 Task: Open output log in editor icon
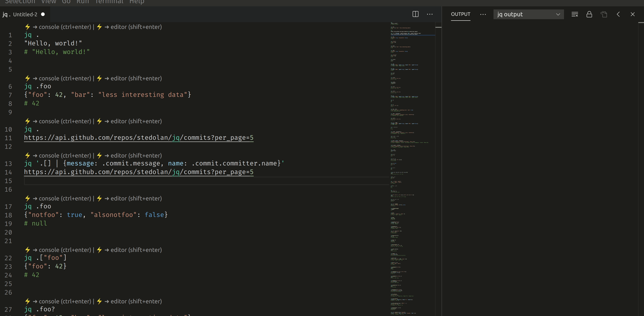coord(604,14)
